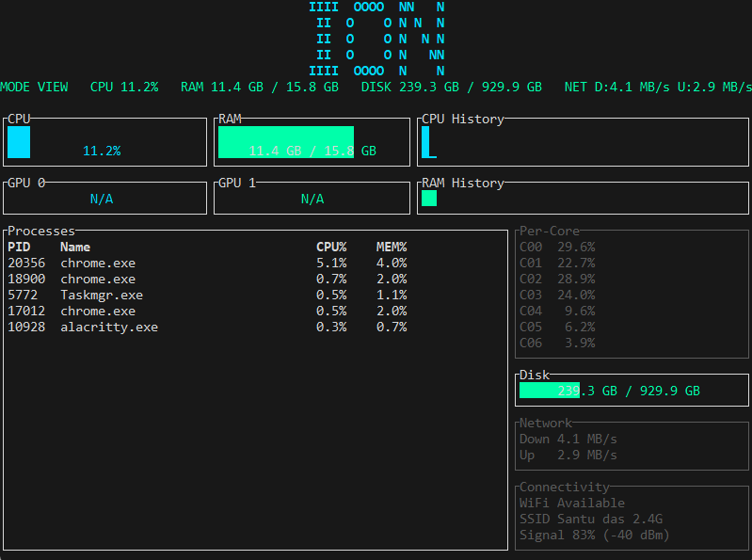
Task: Focus the Per-Core panel title
Action: (x=550, y=232)
